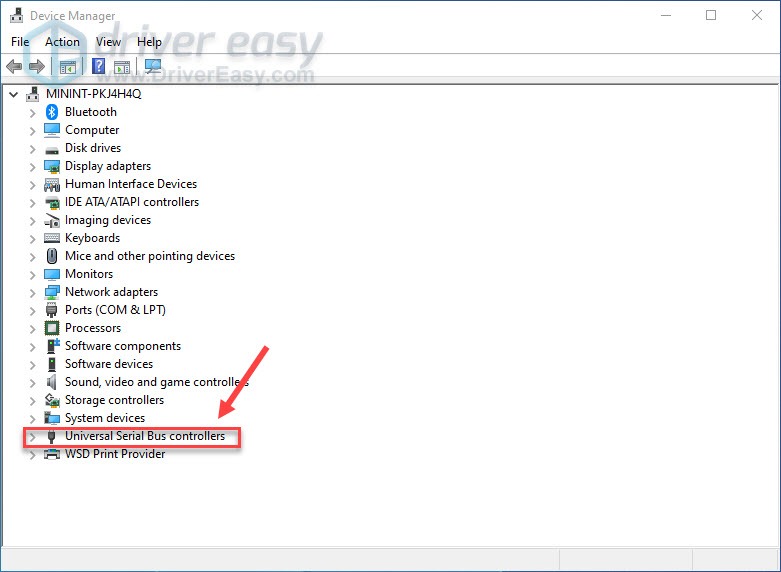Click the Bluetooth category icon

[52, 112]
